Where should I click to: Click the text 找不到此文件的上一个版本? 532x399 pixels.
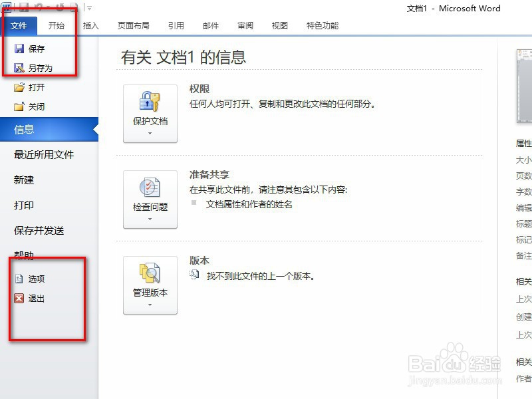(x=261, y=276)
